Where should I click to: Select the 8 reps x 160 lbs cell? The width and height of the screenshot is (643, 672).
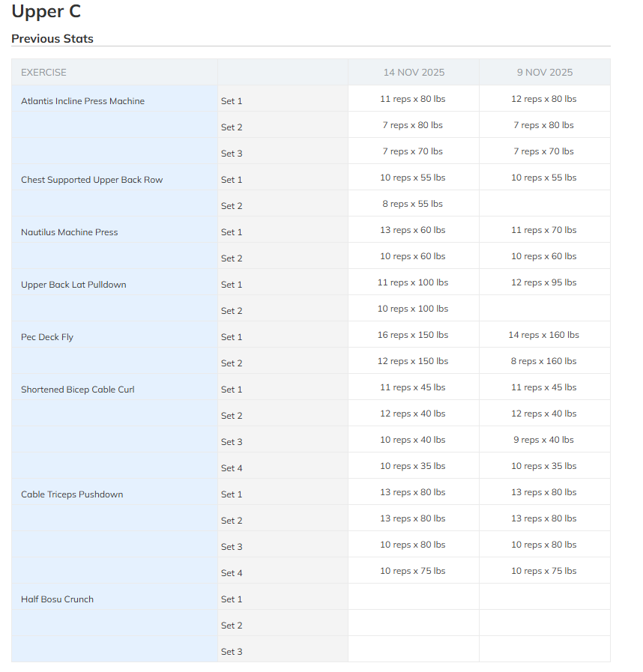click(x=543, y=361)
